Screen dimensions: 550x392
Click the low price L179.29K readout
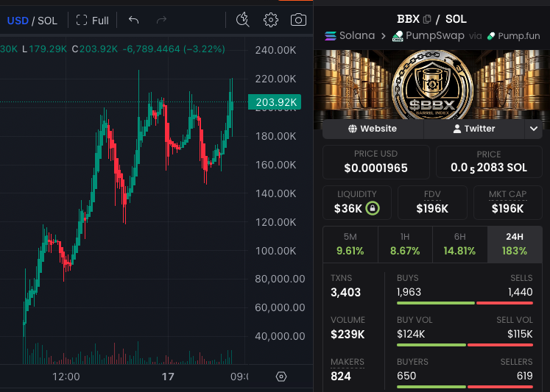[x=44, y=49]
